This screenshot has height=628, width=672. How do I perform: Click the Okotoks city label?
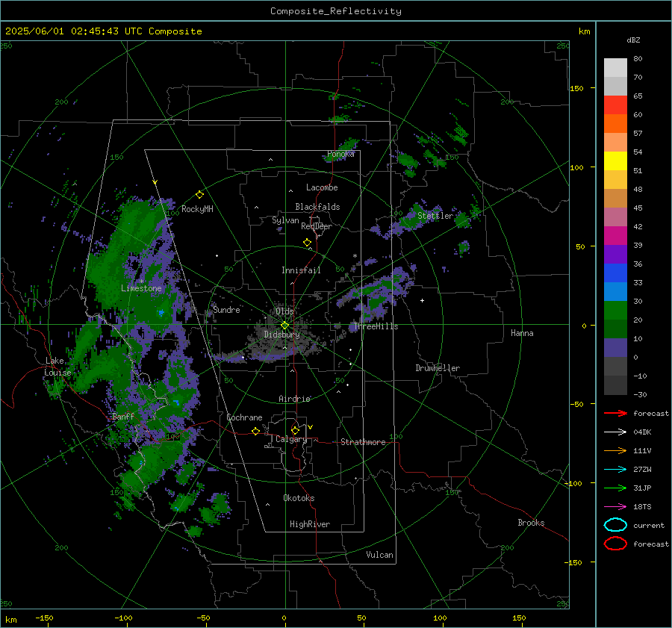(x=299, y=498)
